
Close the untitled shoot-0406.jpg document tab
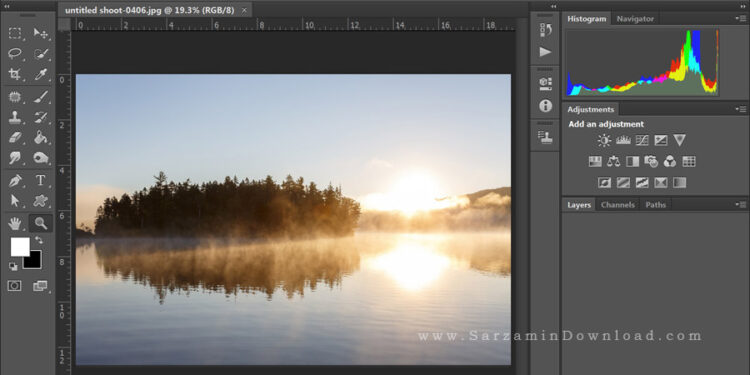[244, 10]
